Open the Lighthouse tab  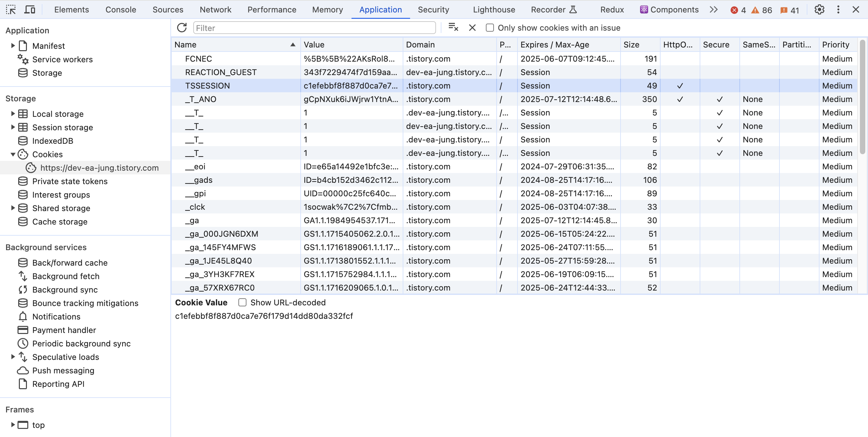tap(494, 9)
